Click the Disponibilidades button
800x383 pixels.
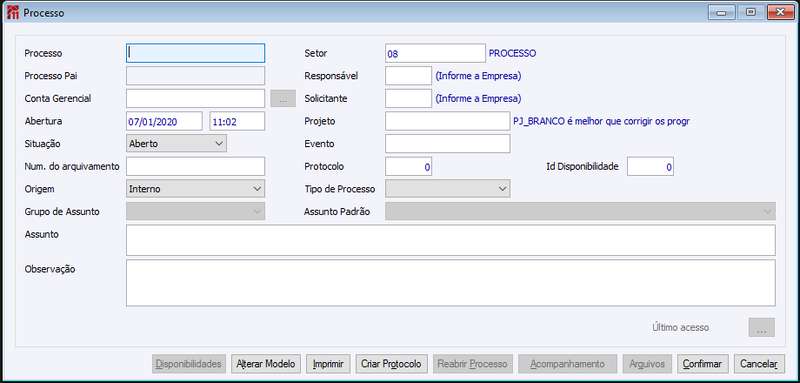(189, 364)
